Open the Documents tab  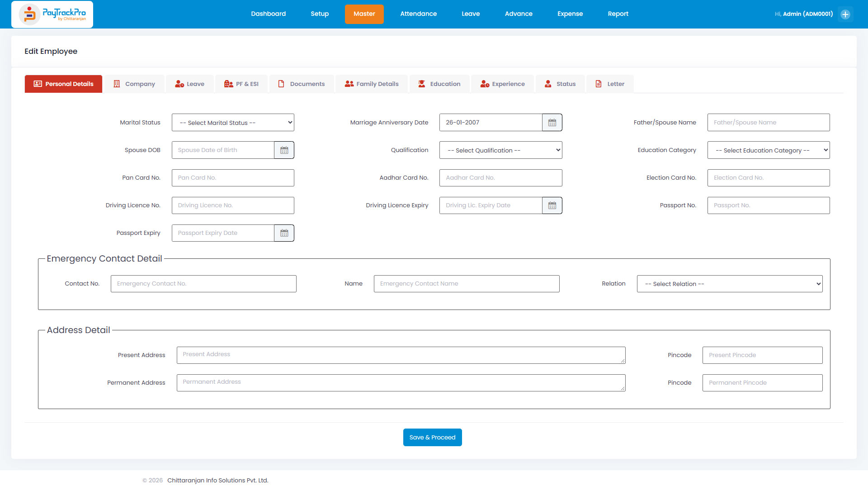(x=302, y=84)
